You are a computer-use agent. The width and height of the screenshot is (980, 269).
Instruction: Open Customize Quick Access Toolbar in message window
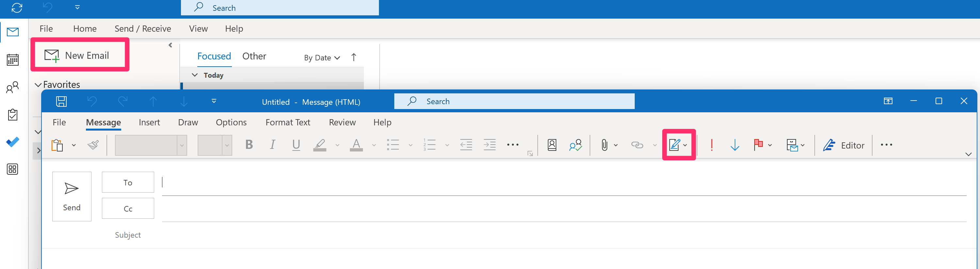pos(214,101)
